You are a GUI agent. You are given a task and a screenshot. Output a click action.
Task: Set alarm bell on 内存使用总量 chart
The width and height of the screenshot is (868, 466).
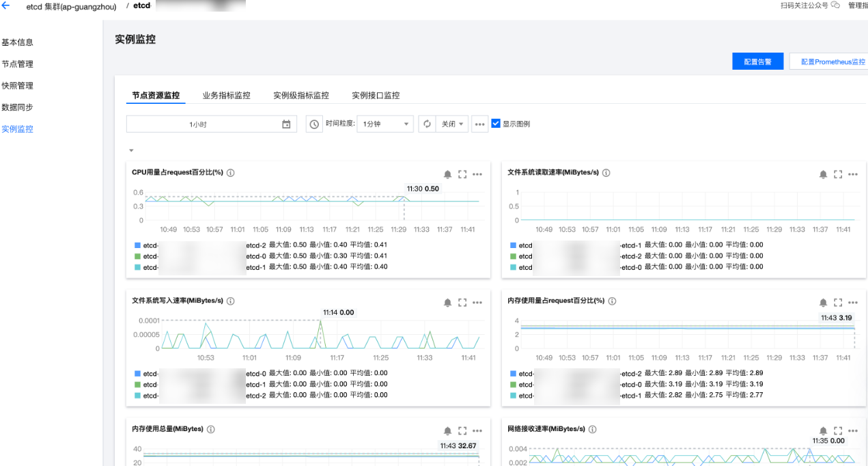tap(448, 430)
